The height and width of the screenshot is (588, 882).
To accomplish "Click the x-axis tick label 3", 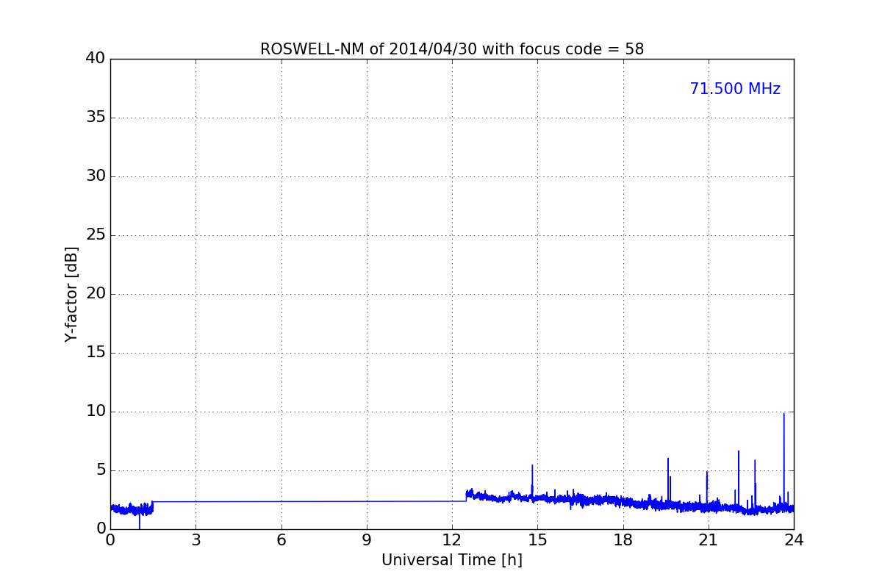I will [196, 540].
